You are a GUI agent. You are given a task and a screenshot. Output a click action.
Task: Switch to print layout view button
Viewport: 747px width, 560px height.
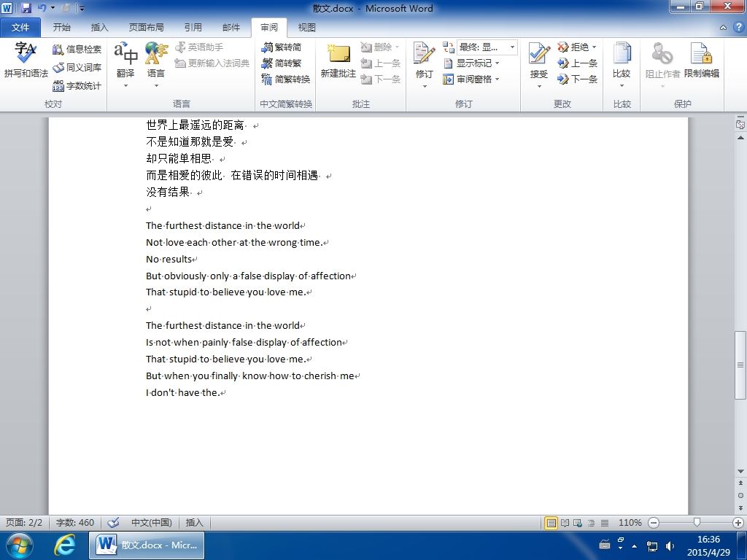pyautogui.click(x=551, y=523)
